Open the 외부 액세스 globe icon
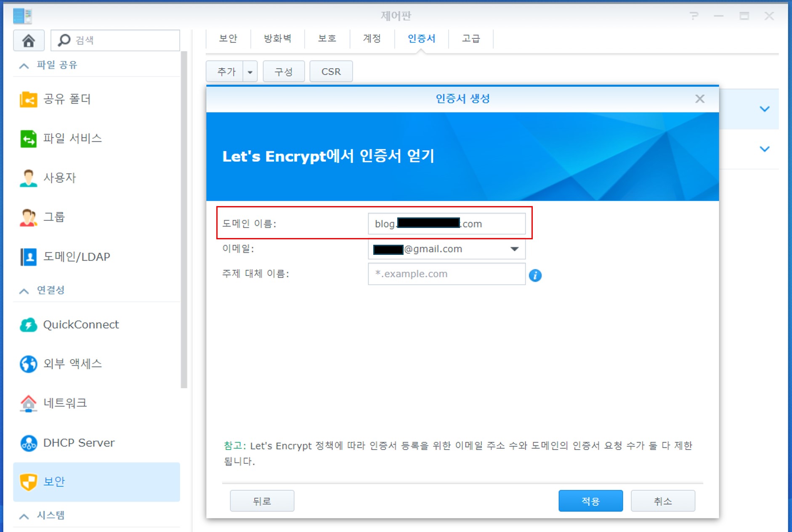This screenshot has width=792, height=532. 29,364
